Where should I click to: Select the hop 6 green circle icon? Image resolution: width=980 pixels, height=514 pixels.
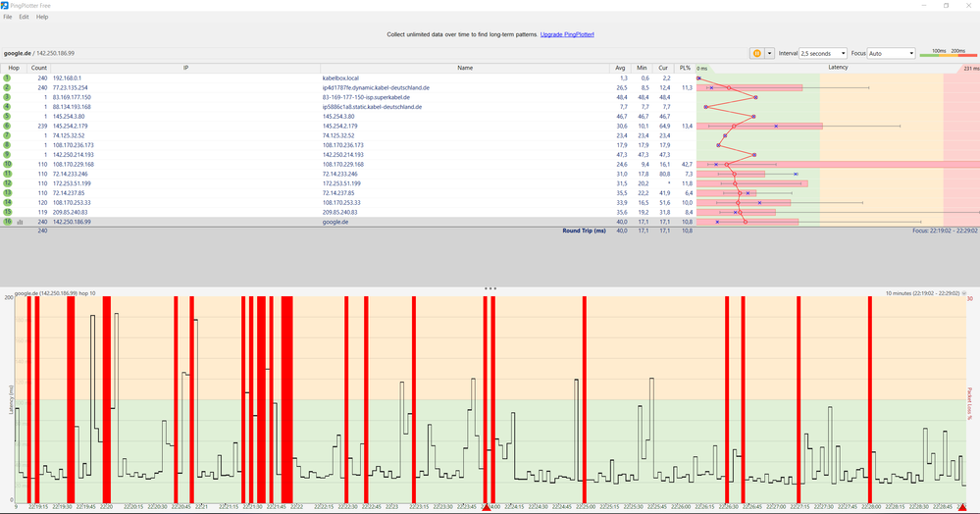click(x=7, y=126)
